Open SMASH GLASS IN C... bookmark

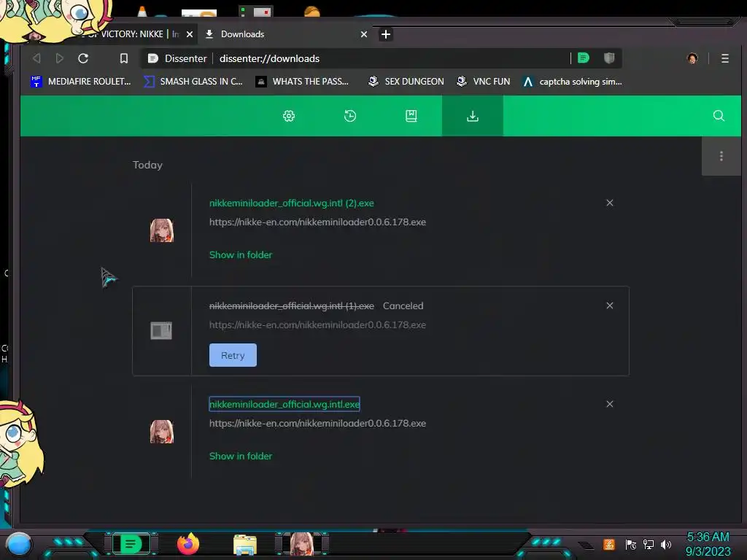click(193, 82)
